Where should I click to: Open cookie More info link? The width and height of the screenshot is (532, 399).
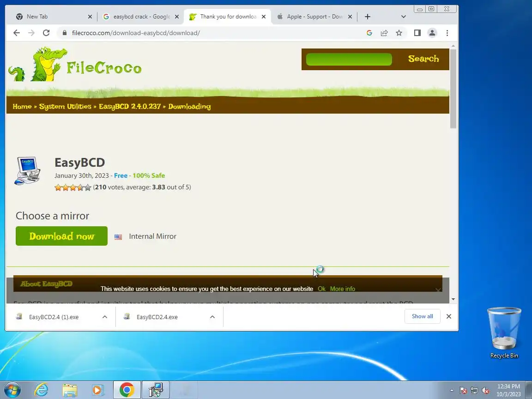342,289
